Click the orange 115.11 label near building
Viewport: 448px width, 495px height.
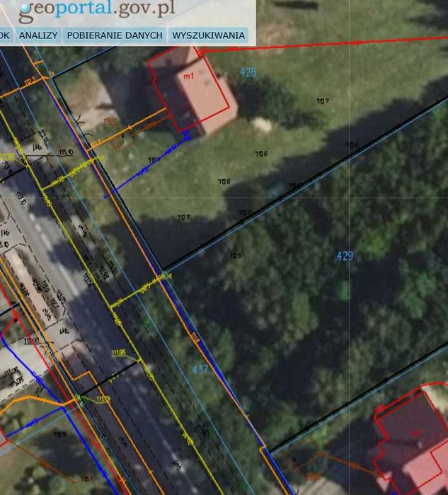click(110, 121)
